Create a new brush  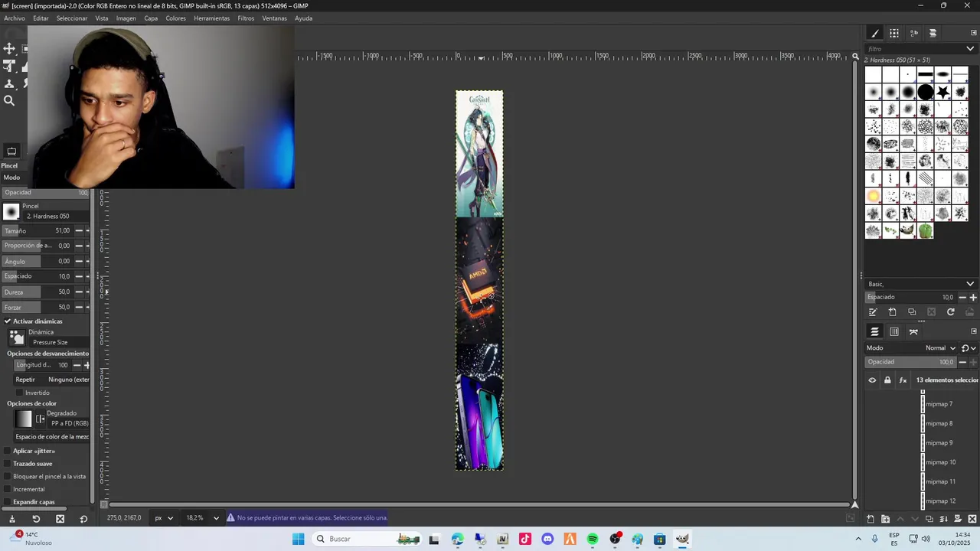click(892, 312)
